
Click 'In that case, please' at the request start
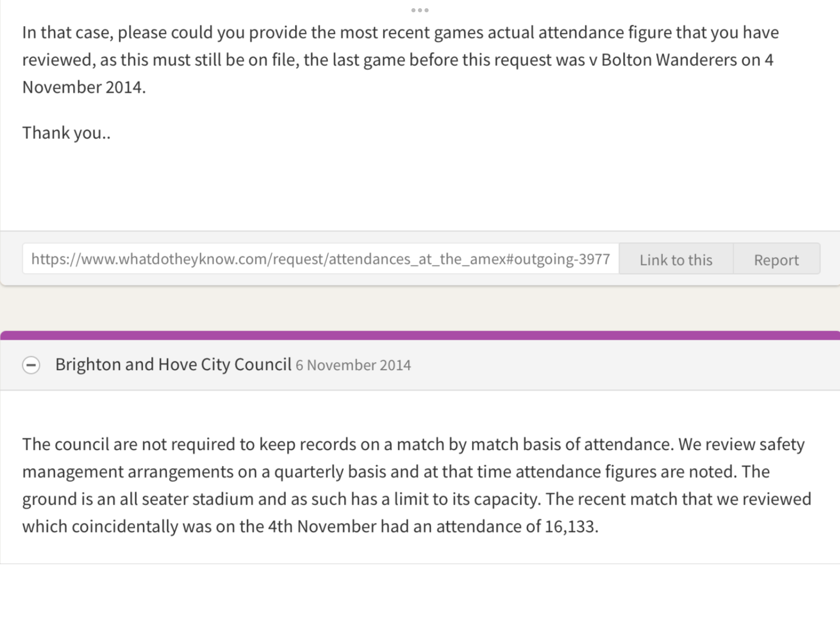(94, 32)
